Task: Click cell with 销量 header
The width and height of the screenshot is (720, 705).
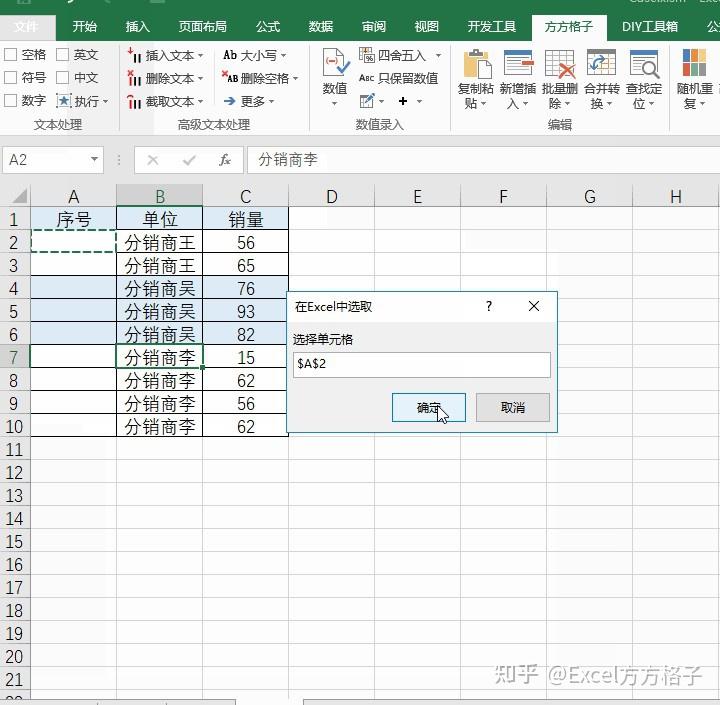Action: coord(246,219)
